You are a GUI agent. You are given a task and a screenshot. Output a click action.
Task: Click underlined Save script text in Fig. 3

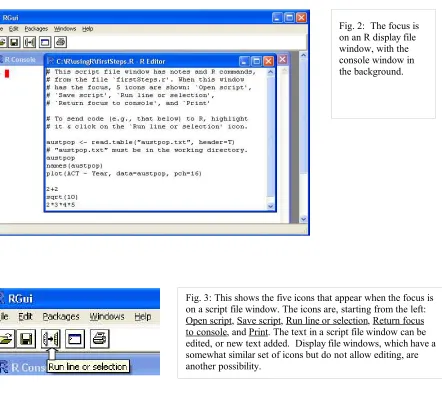tap(259, 321)
